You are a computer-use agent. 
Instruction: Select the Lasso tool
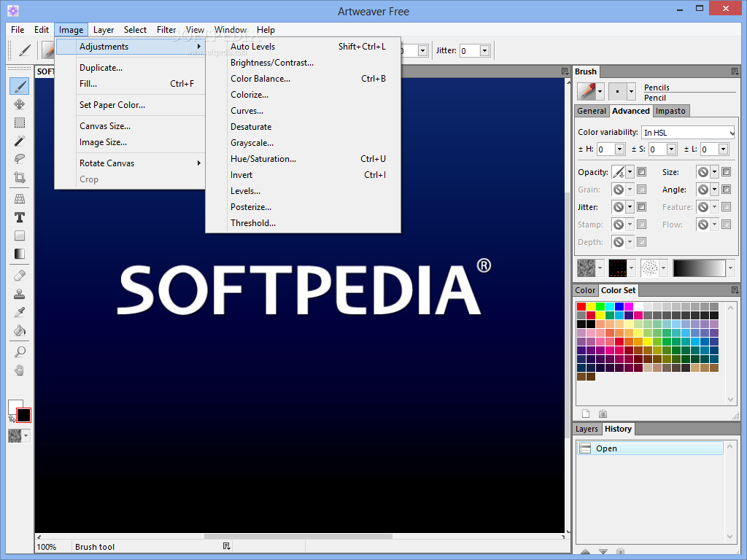point(20,159)
